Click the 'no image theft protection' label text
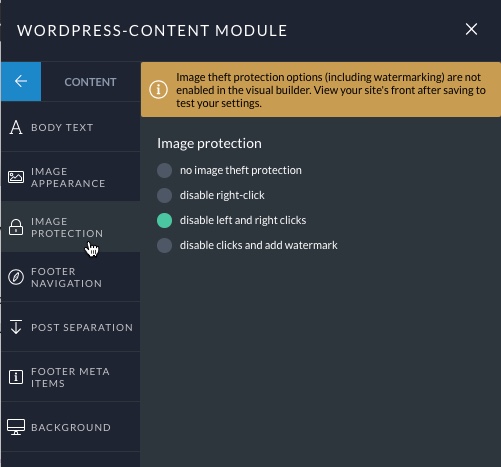 [x=241, y=170]
